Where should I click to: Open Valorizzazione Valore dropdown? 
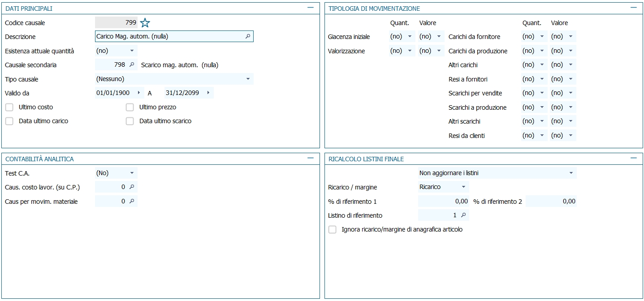pos(438,51)
